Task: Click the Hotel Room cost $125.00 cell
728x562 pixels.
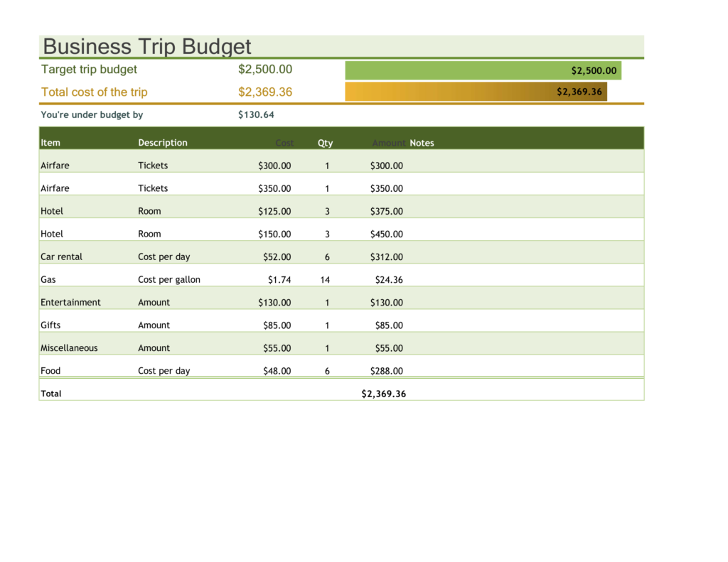Action: (276, 211)
